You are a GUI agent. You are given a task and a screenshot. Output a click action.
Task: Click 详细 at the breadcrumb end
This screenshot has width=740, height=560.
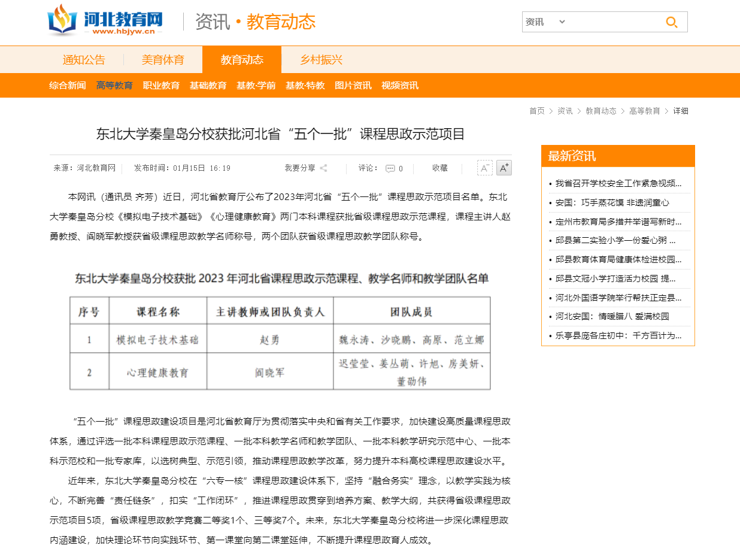[x=681, y=111]
